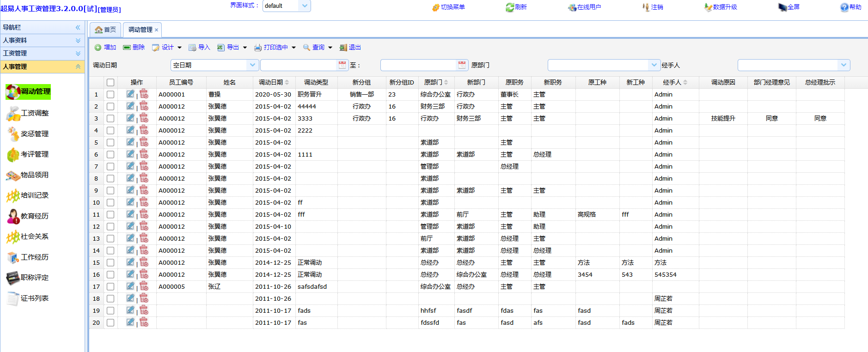868x352 pixels.
Task: Click the 退出 (exit) toolbar button
Action: pyautogui.click(x=350, y=48)
